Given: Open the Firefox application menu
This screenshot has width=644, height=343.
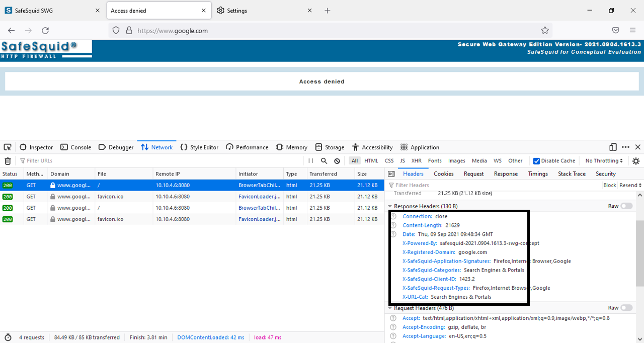Looking at the screenshot, I should coord(632,30).
